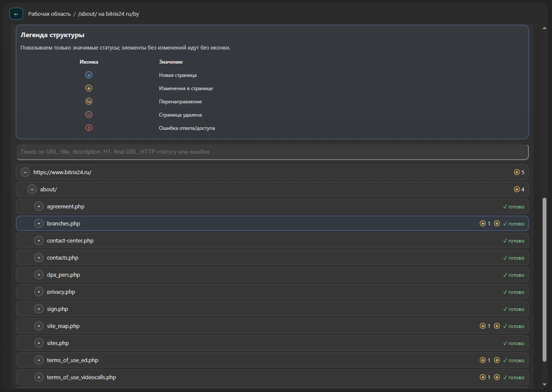Focus the URL, title, description search field
552x392 pixels.
(272, 152)
